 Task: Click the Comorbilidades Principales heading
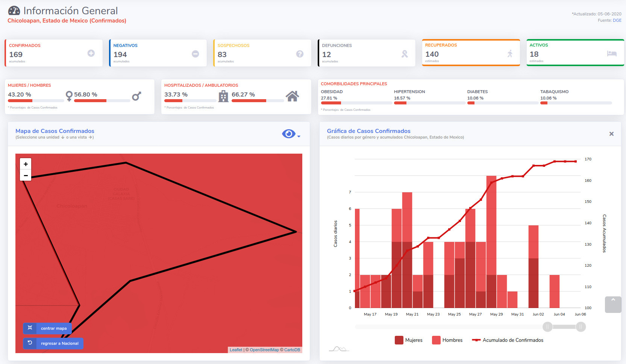tap(354, 84)
